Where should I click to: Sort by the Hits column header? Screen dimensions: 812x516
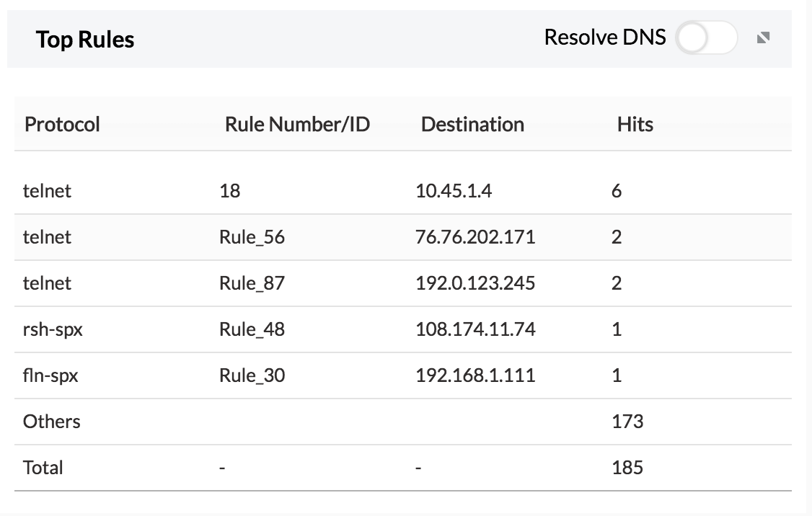click(x=635, y=124)
